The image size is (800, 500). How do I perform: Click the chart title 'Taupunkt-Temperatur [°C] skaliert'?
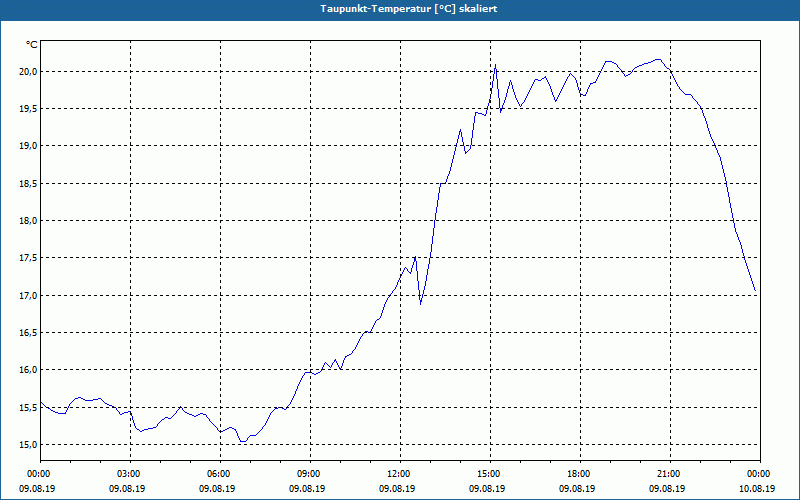(x=409, y=9)
